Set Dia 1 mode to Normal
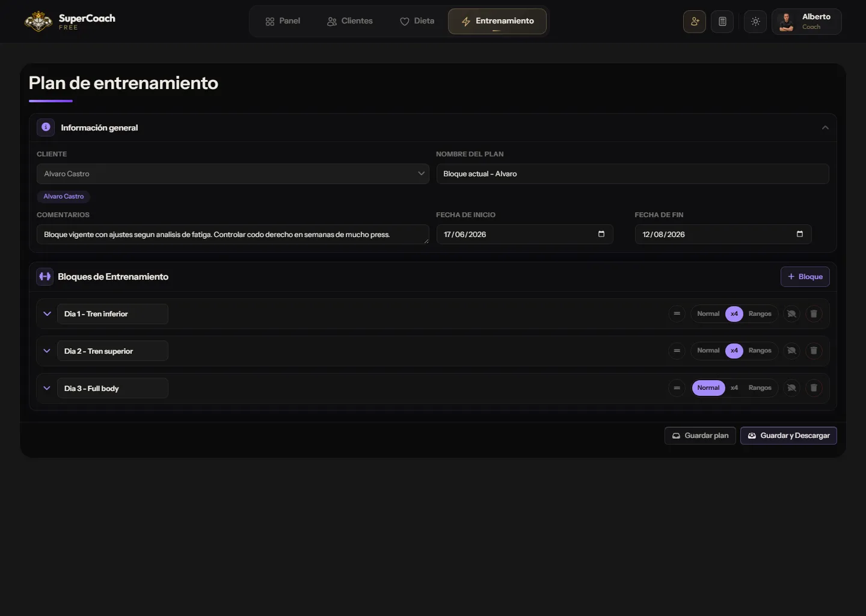 (708, 314)
